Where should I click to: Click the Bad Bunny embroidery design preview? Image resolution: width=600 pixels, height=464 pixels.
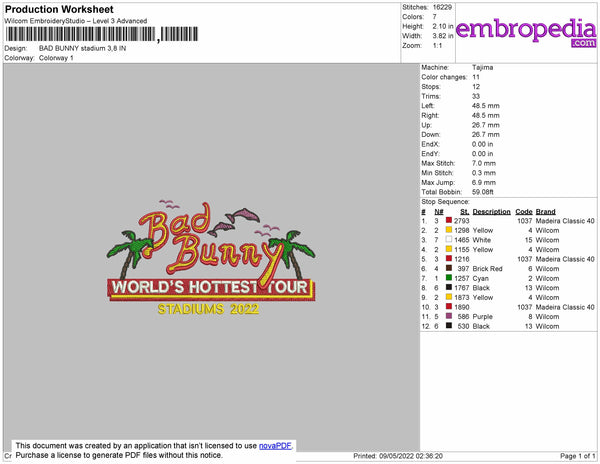211,257
